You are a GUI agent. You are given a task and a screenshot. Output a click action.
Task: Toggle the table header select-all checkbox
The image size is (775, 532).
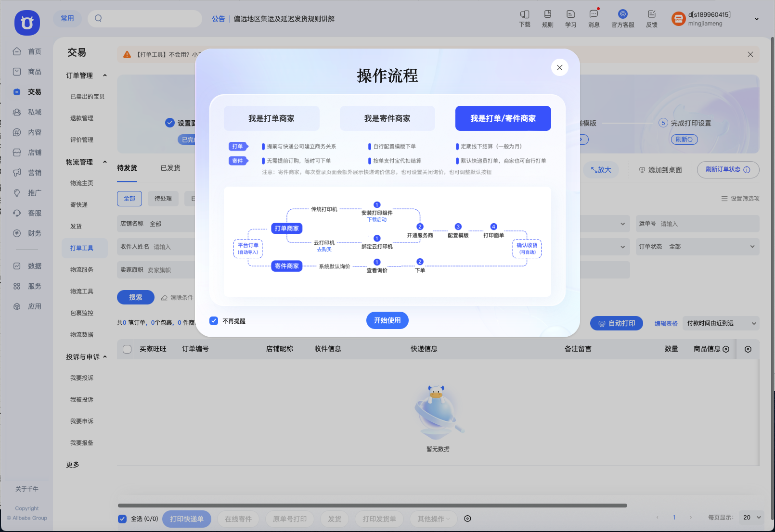[127, 349]
